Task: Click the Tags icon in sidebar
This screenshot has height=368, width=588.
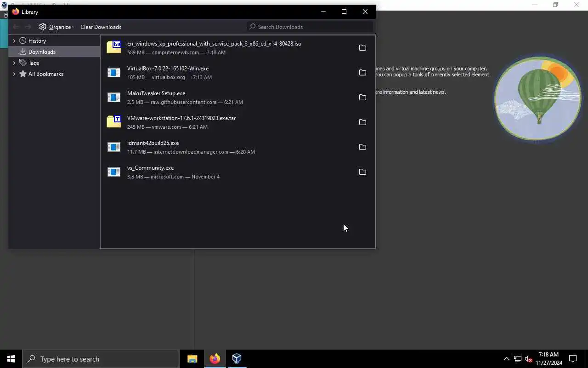Action: tap(23, 63)
